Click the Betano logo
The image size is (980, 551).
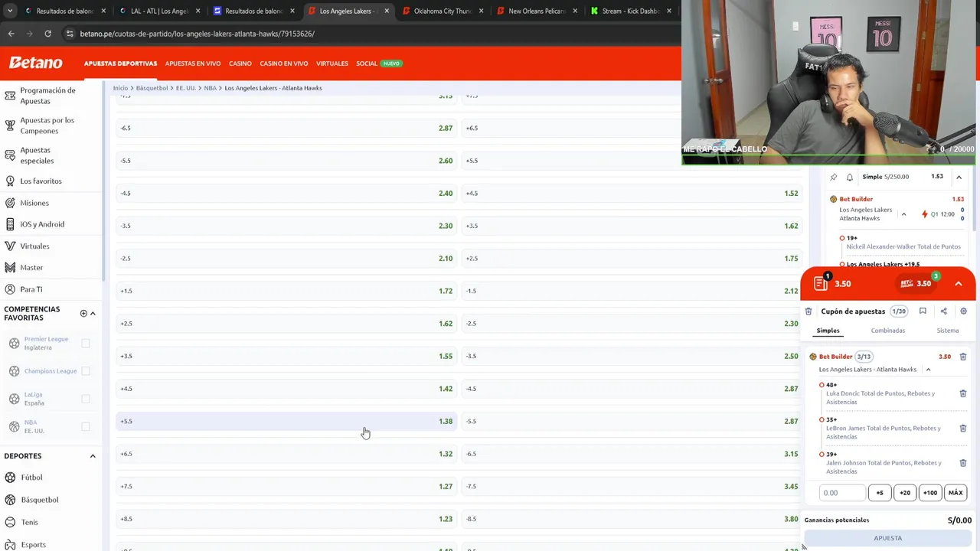35,63
